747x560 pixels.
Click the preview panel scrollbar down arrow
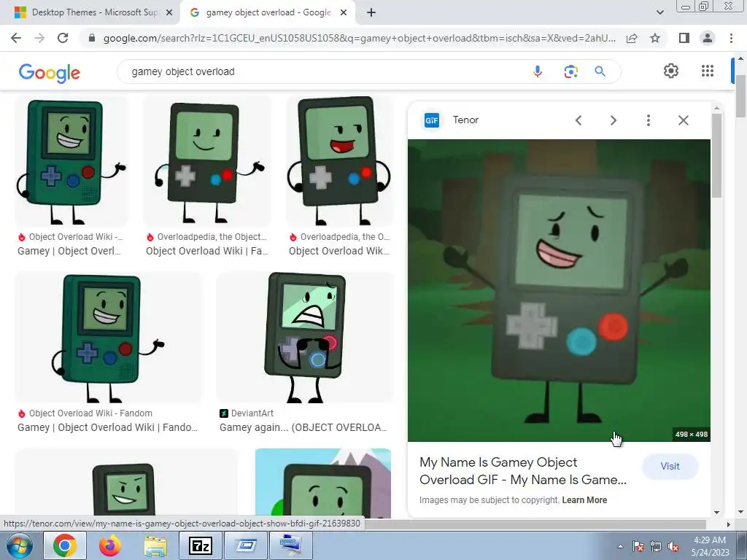point(716,513)
